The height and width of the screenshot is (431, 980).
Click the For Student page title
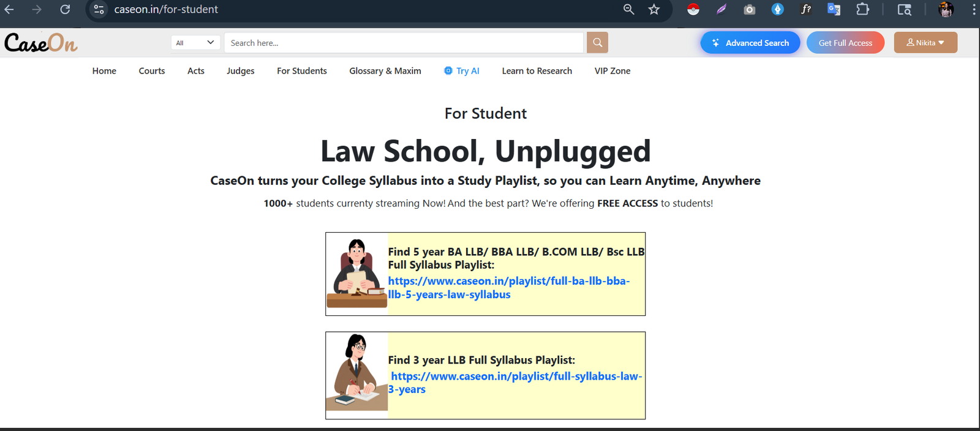(x=486, y=114)
